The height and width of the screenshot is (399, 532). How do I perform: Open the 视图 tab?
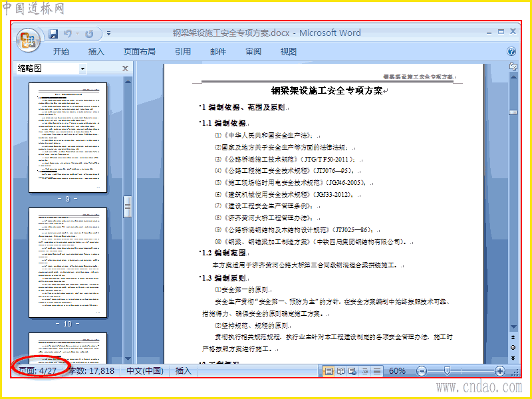point(289,52)
